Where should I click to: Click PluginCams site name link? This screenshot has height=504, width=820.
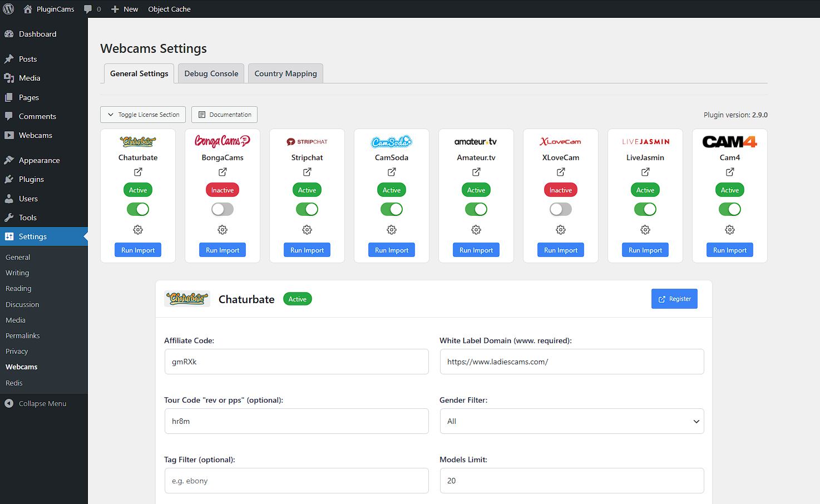49,9
